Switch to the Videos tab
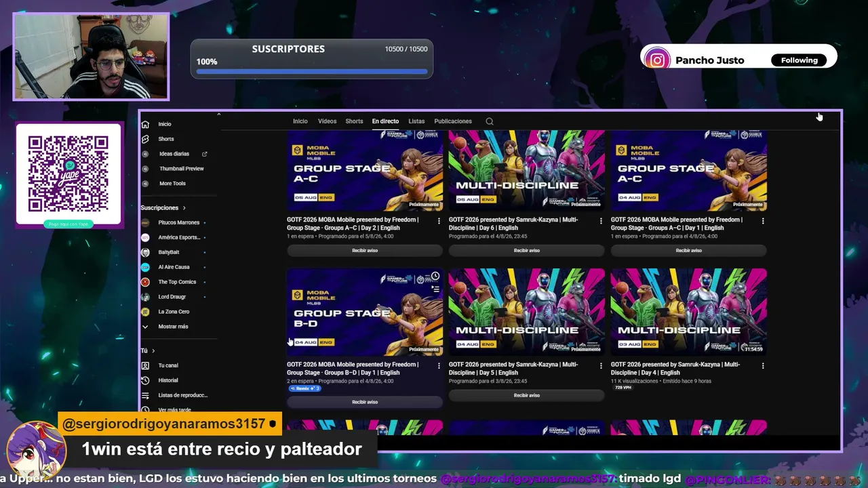This screenshot has width=868, height=488. [327, 121]
